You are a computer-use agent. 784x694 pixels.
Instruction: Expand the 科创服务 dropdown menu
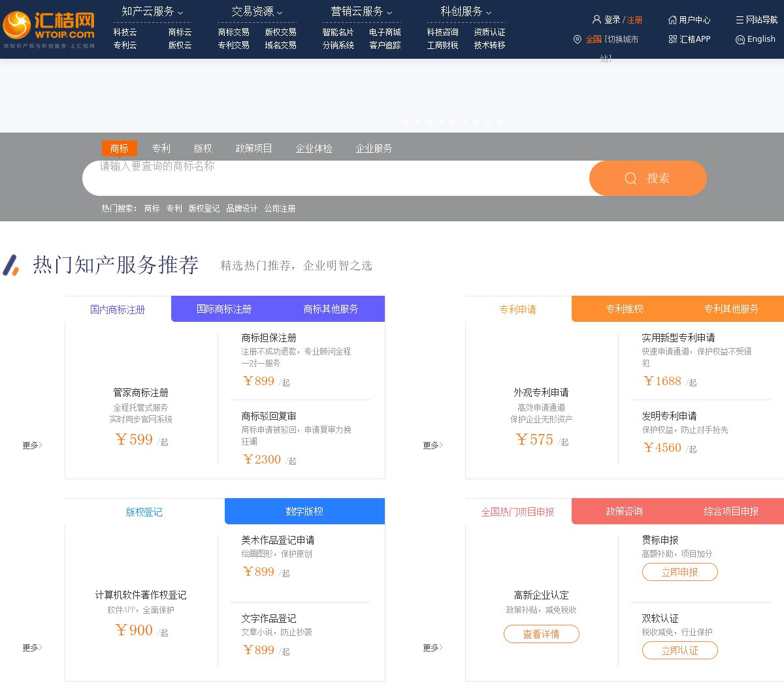point(466,12)
